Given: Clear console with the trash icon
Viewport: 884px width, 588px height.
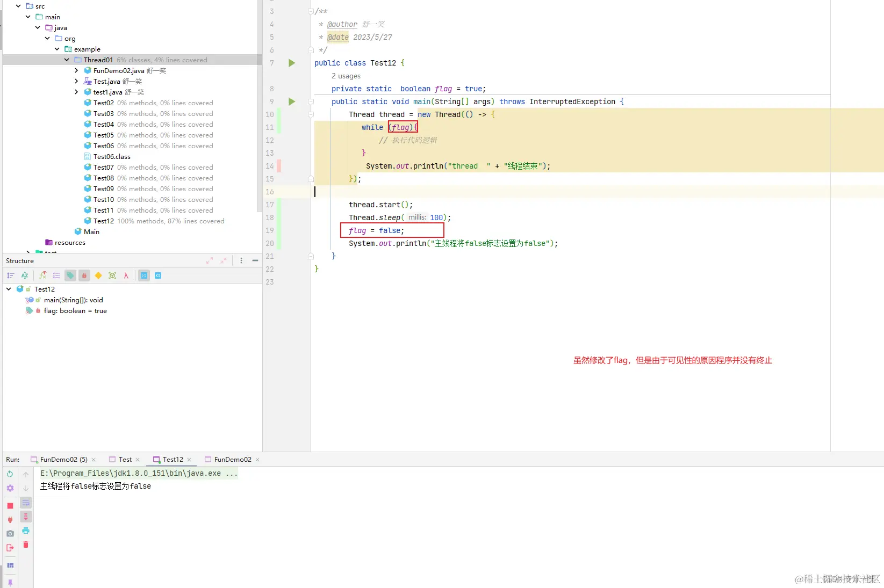Looking at the screenshot, I should pos(26,545).
